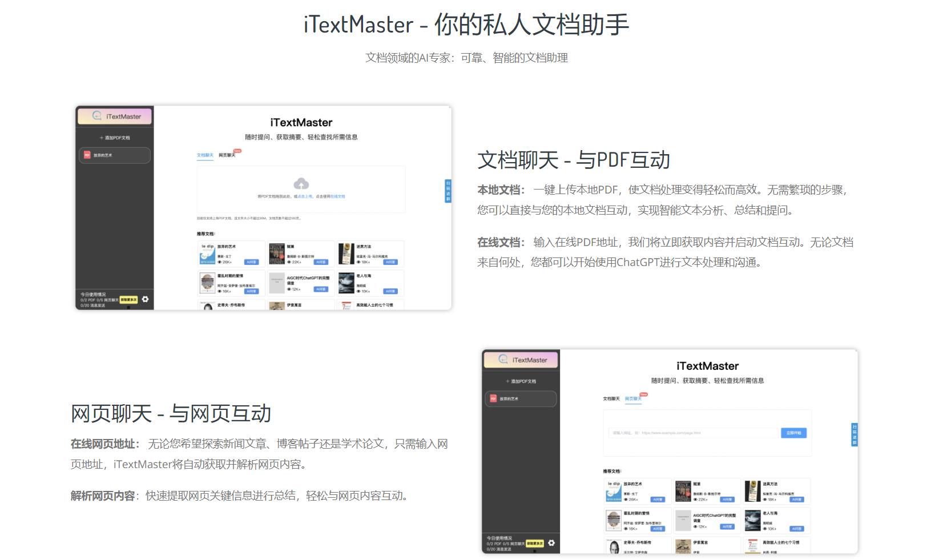Viewport: 939px width, 560px height.
Task: Click the yellow 获取更多次 button
Action: (x=130, y=299)
